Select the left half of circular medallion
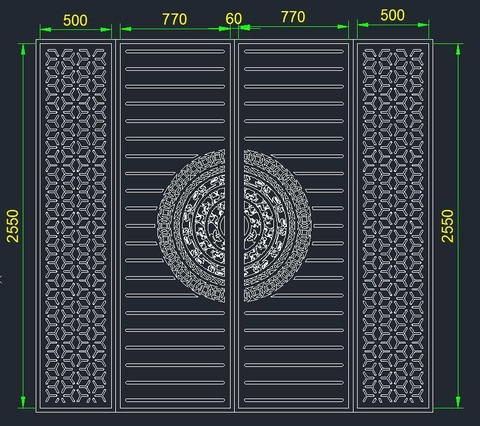The image size is (480, 426). click(191, 226)
